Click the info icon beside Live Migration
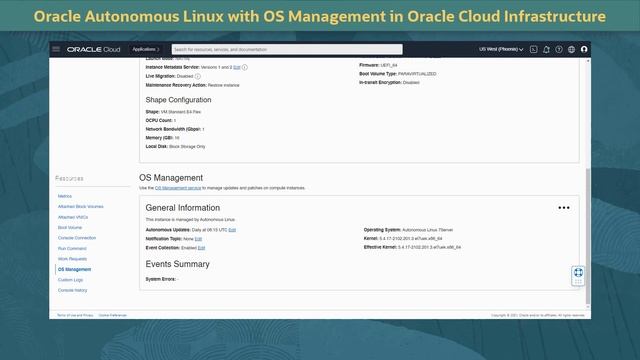Viewport: 640px width, 360px height. [198, 76]
